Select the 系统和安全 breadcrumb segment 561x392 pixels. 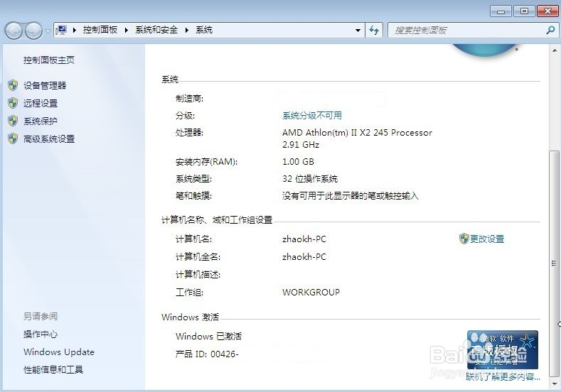pos(156,30)
